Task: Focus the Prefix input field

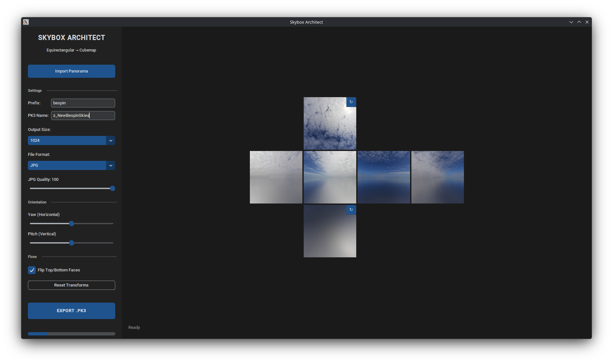Action: pyautogui.click(x=83, y=103)
